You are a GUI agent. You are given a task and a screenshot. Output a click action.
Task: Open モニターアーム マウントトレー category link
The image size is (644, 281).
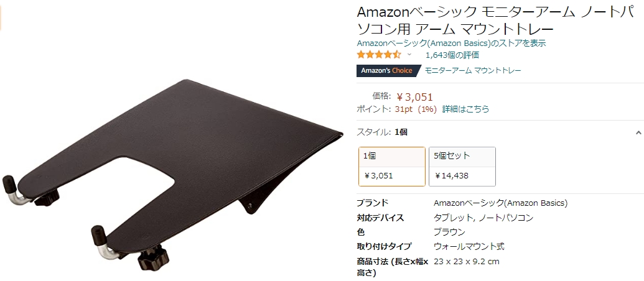(x=473, y=70)
